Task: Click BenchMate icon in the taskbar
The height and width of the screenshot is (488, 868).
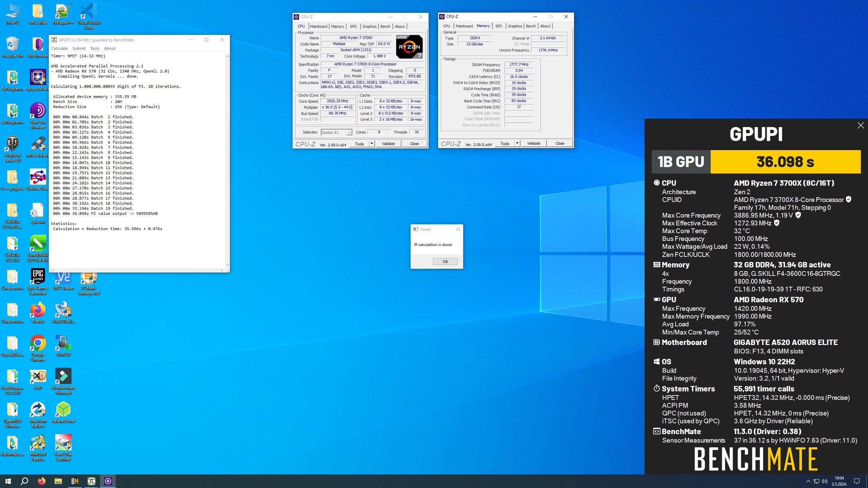Action: [x=75, y=481]
